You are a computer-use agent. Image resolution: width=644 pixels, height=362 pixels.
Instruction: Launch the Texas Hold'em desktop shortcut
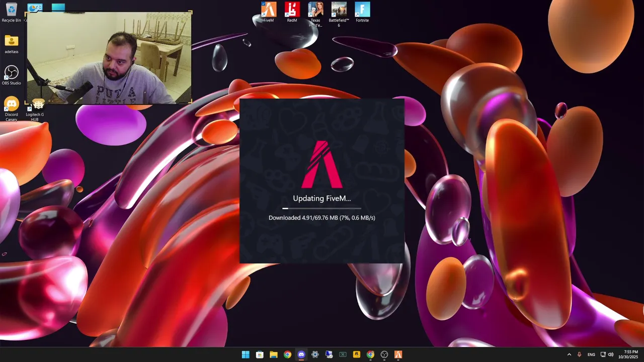pos(315,14)
